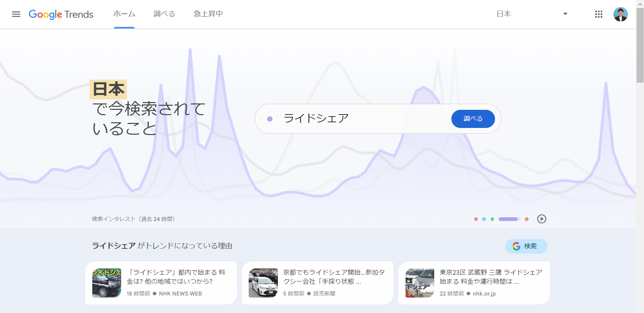Select the first red carousel dot
This screenshot has height=313, width=644.
coord(476,219)
